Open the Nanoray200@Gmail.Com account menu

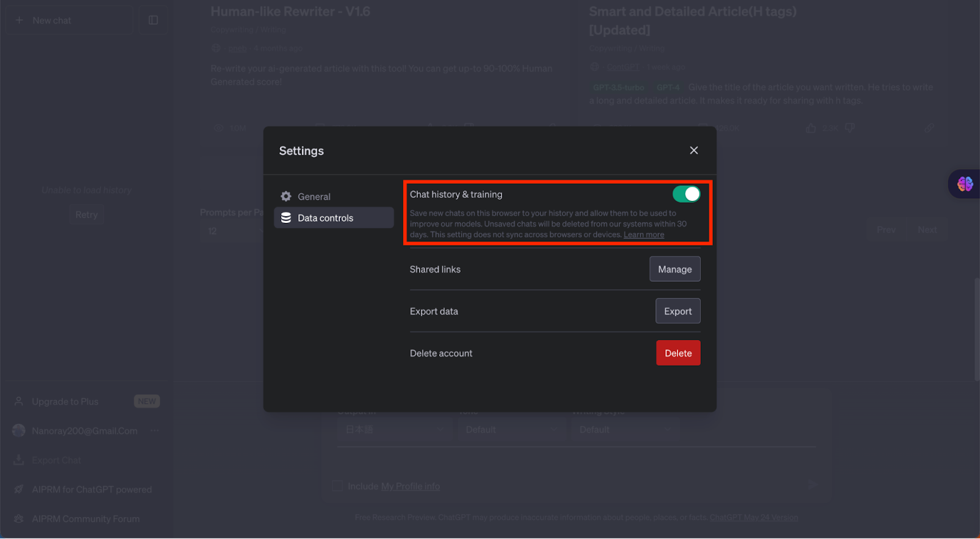(86, 431)
